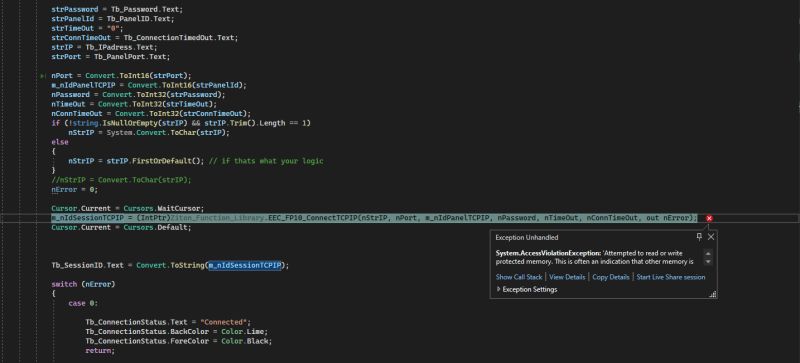Screen dimensions: 800x363
Task: Pin the Exception Unhandled popup
Action: (x=699, y=237)
